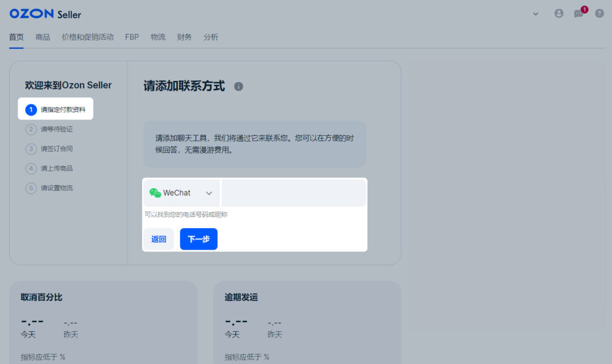
Task: Click the 逾期发运 card title
Action: pyautogui.click(x=241, y=297)
